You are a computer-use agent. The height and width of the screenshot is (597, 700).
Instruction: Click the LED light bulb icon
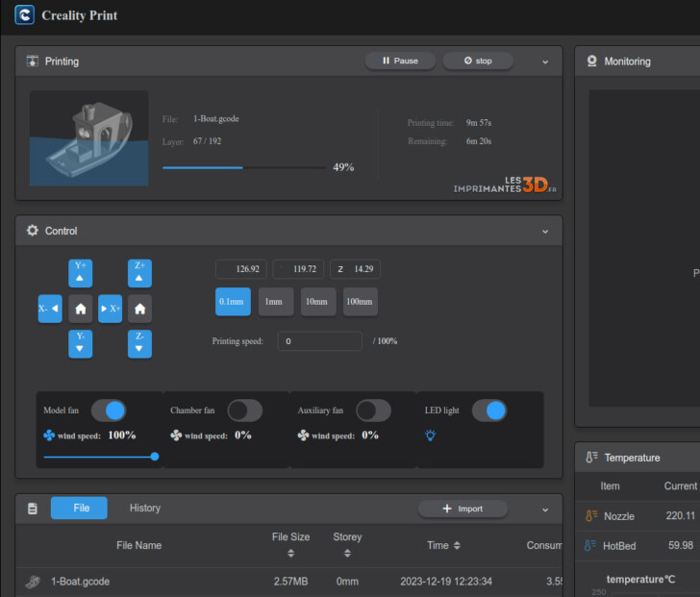(431, 435)
